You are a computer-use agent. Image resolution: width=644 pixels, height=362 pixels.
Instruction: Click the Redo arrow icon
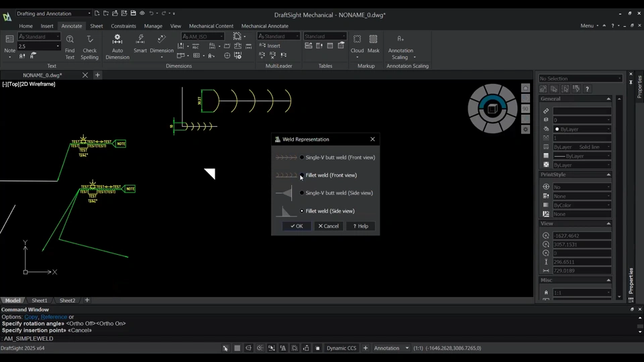click(164, 13)
